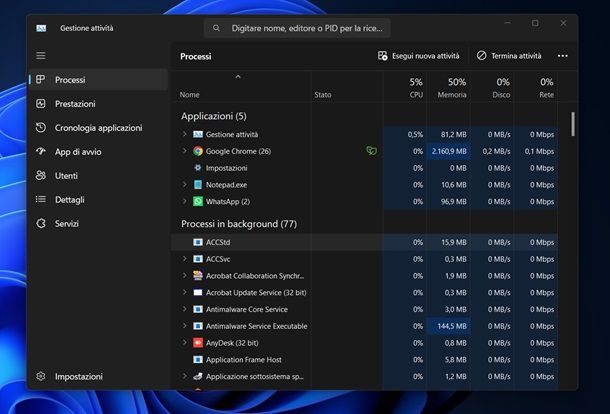
Task: Sort by the Disco column header
Action: pyautogui.click(x=492, y=87)
